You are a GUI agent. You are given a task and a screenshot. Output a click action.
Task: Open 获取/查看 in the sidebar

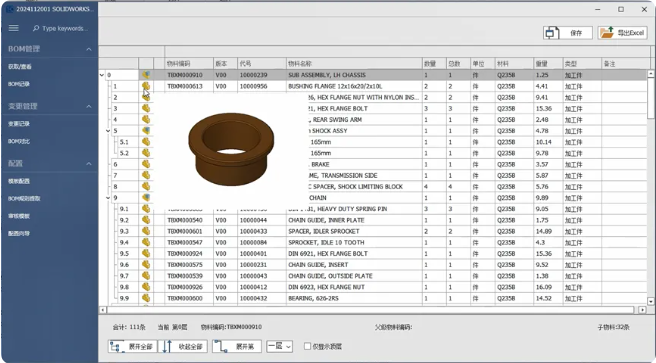[x=20, y=66]
